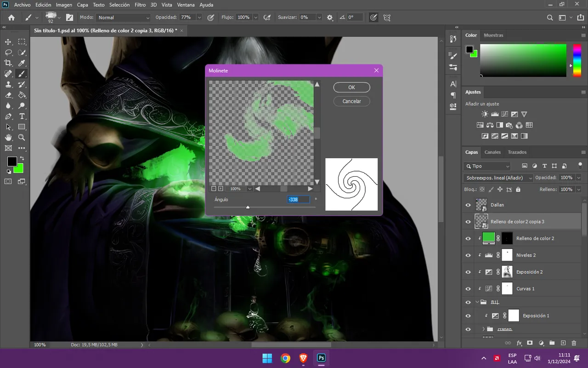
Task: Open the Suavizar dropdown arrow
Action: tap(319, 17)
